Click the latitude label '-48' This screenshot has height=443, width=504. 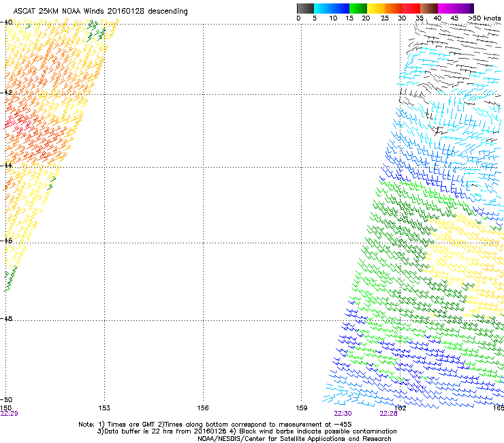[x=6, y=318]
